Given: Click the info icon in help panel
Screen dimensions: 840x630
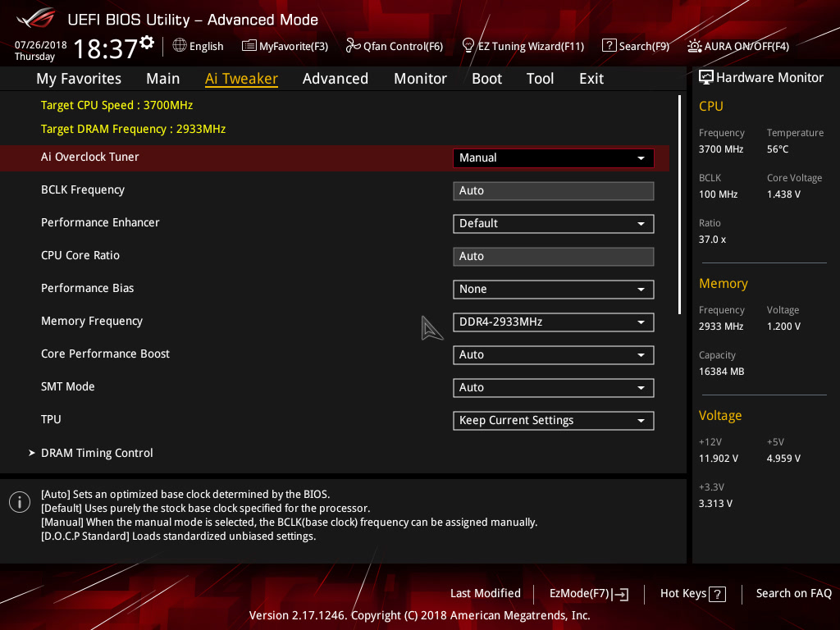Looking at the screenshot, I should click(20, 502).
